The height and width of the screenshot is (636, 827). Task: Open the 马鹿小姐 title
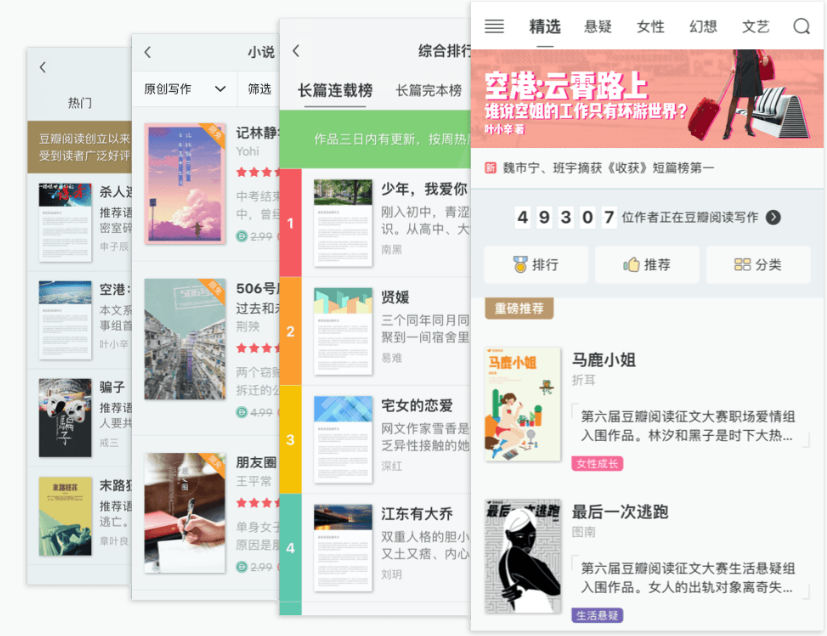tap(604, 360)
